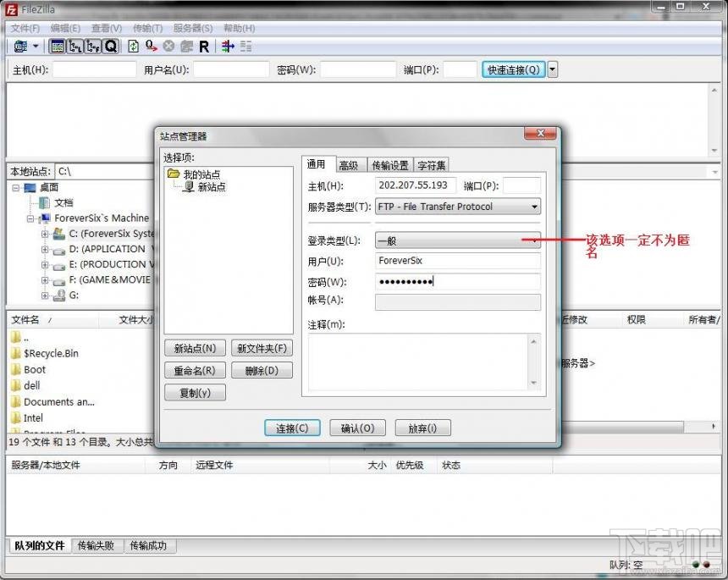Open the 服务器(S) menu
The width and height of the screenshot is (728, 580).
pyautogui.click(x=193, y=28)
